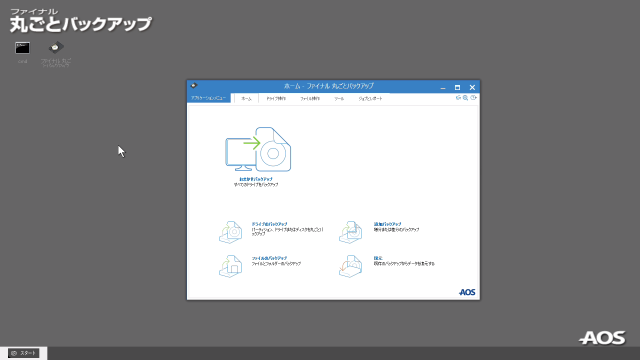Image resolution: width=640 pixels, height=360 pixels.
Task: Switch to the ホーム tab
Action: coord(246,98)
